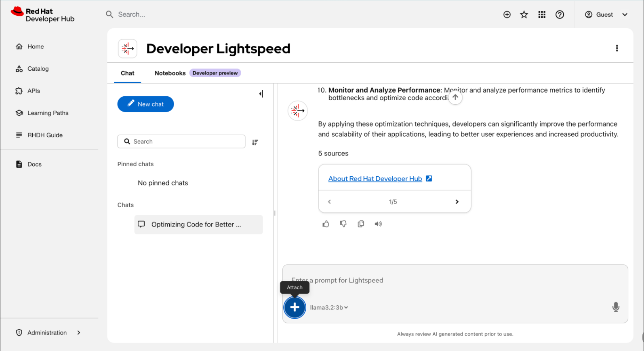This screenshot has height=351, width=644.
Task: Go to next source card
Action: coord(457,202)
